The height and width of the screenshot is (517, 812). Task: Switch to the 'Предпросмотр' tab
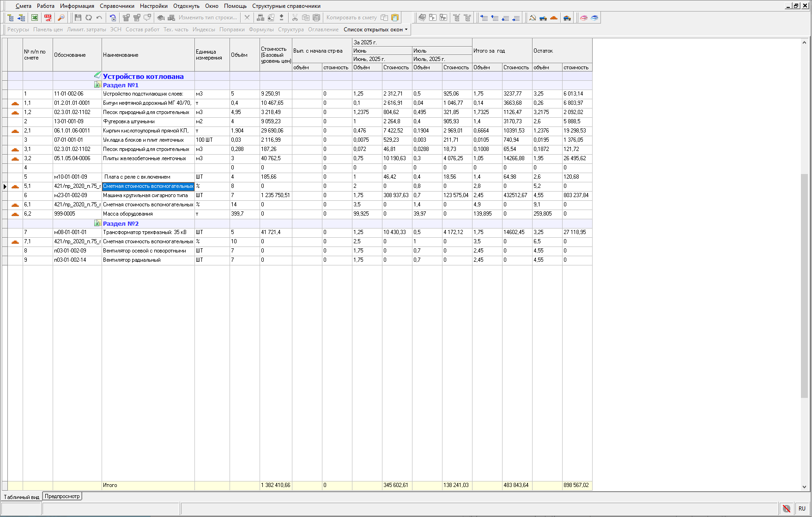coord(62,496)
